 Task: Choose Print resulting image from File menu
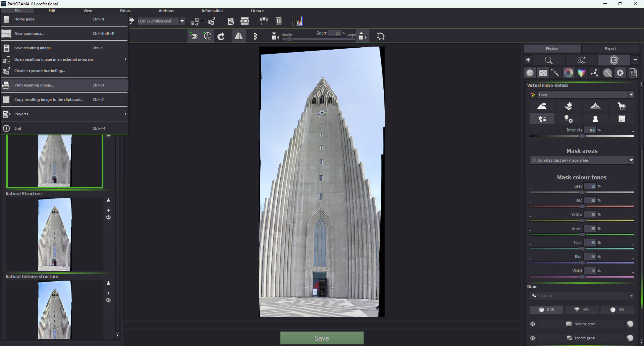tap(34, 85)
